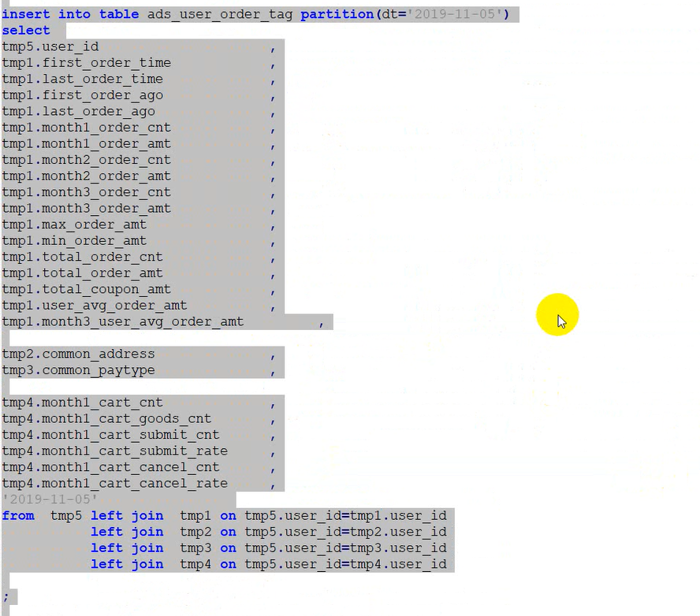Click 'tmp5.user_id=tmp2.user_id' join condition

tap(345, 533)
